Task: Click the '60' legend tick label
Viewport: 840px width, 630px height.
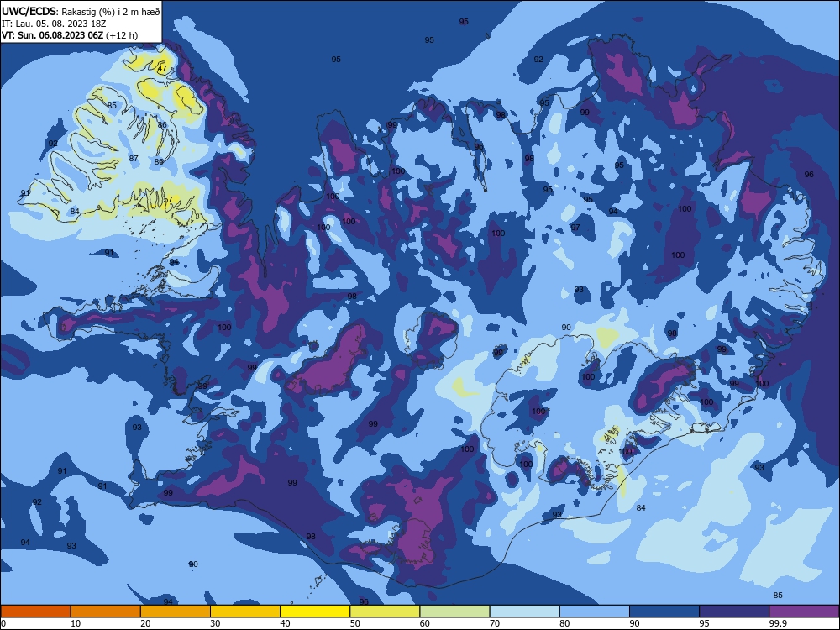Action: (x=425, y=623)
